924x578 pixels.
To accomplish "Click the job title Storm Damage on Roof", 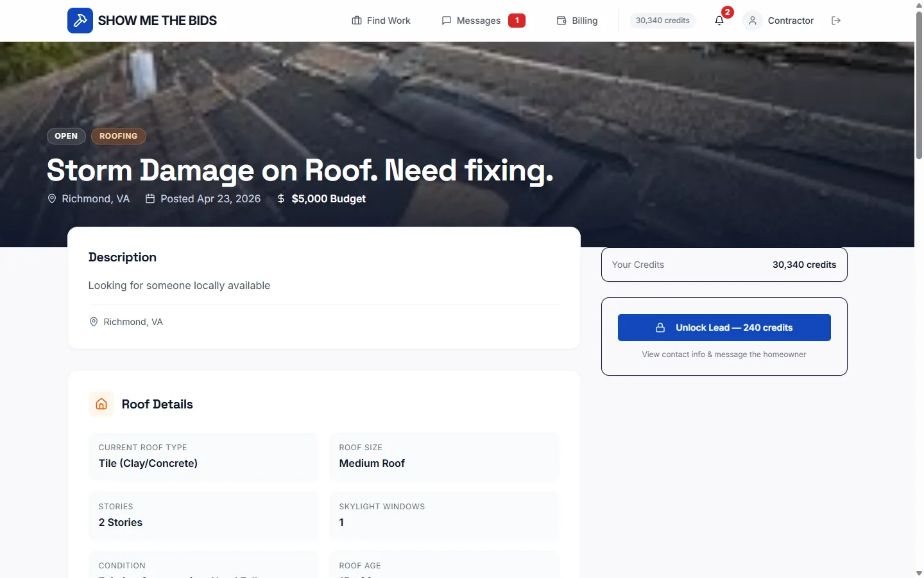I will click(x=300, y=170).
